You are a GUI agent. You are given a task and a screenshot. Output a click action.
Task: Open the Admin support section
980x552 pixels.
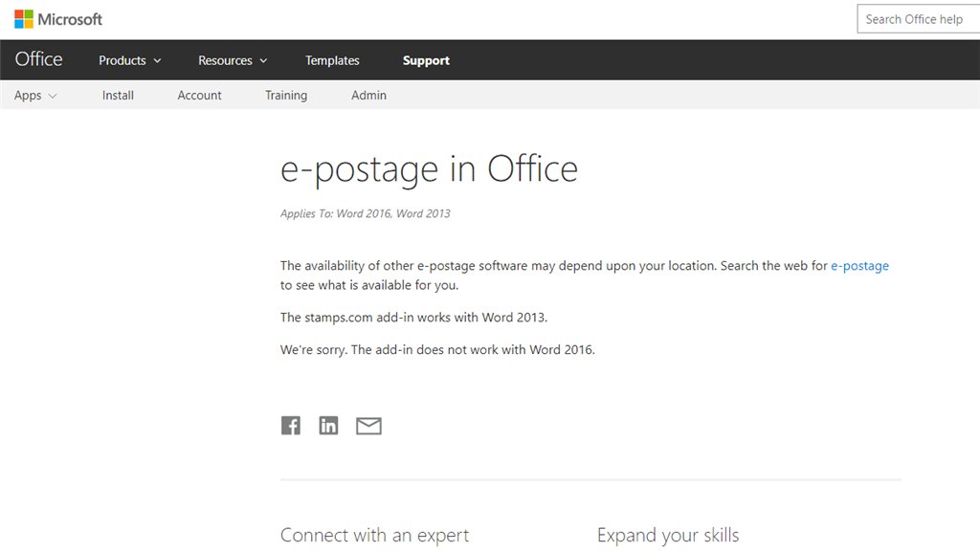click(x=368, y=96)
